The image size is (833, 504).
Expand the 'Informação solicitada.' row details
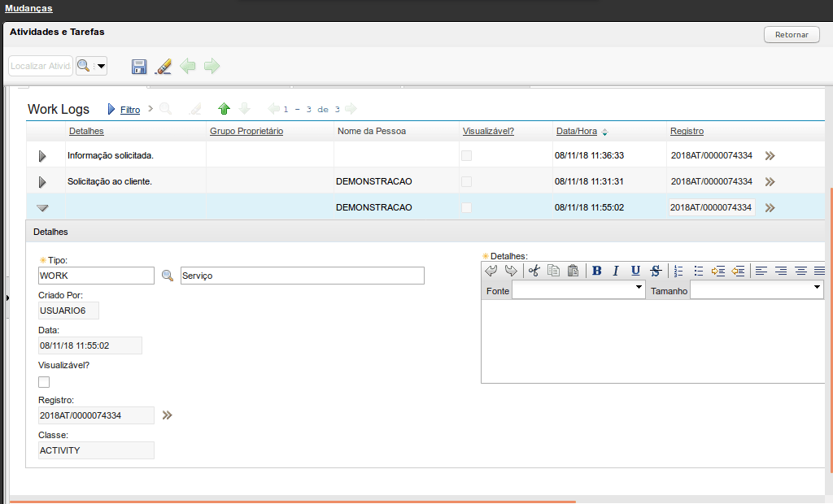(x=42, y=156)
